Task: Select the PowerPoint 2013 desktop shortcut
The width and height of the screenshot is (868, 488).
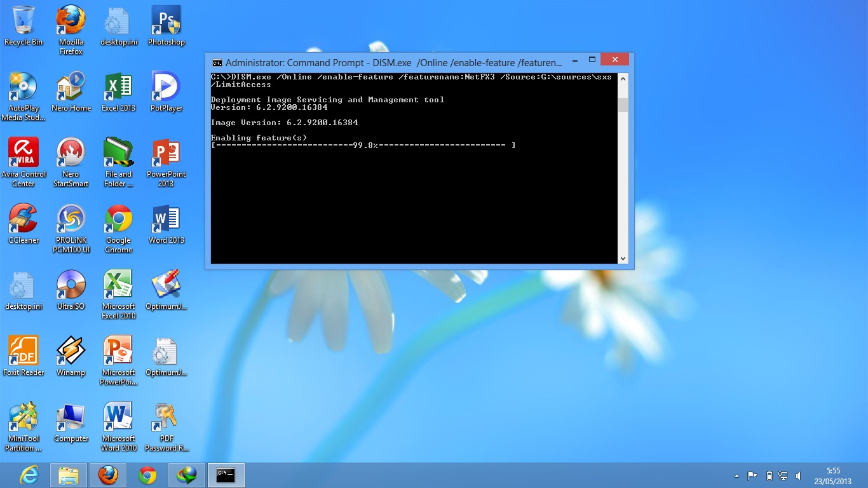Action: (166, 162)
